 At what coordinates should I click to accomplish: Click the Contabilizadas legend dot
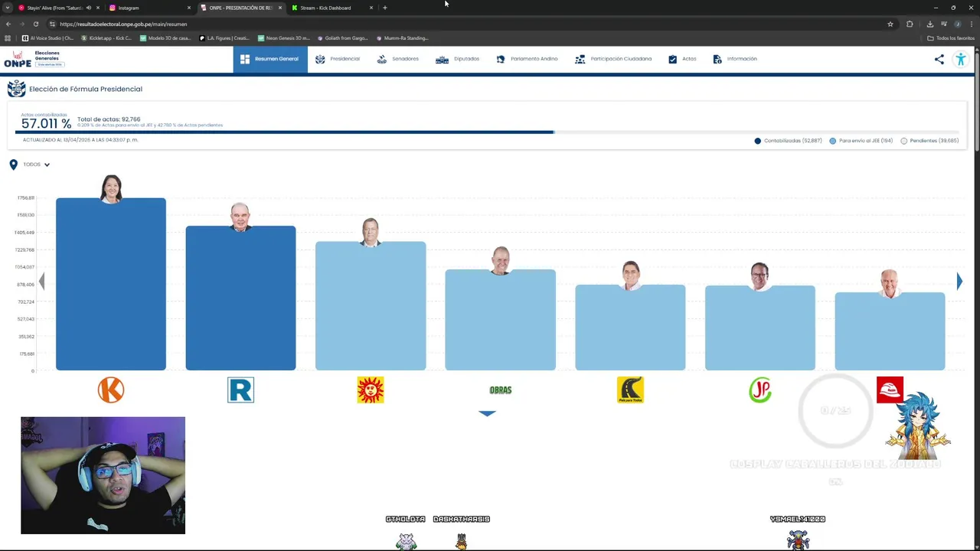coord(758,141)
